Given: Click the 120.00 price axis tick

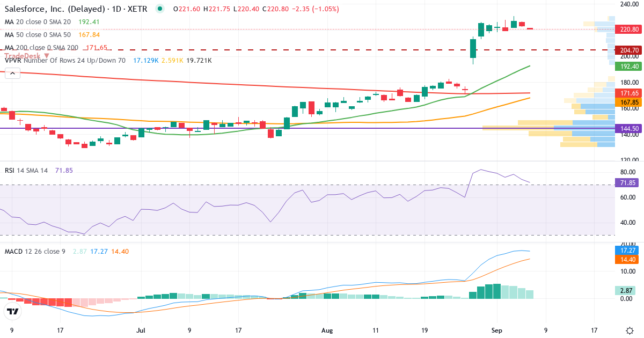Looking at the screenshot, I should (628, 160).
